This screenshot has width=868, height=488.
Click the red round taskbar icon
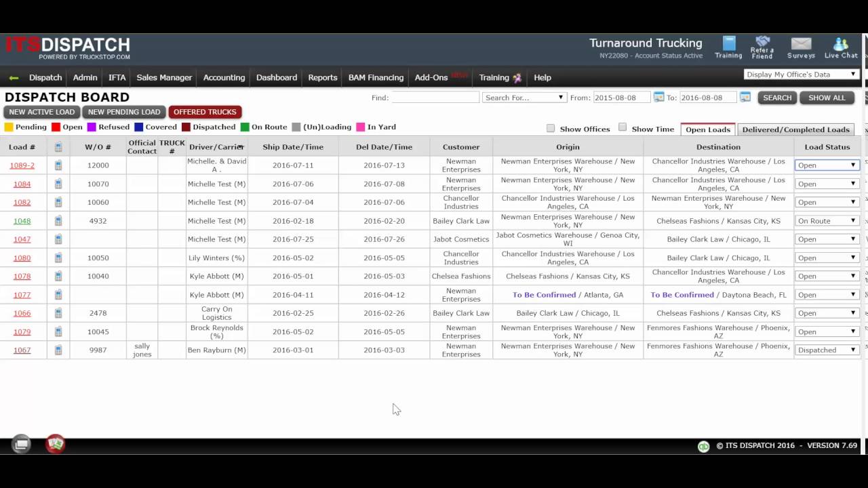[x=56, y=444]
